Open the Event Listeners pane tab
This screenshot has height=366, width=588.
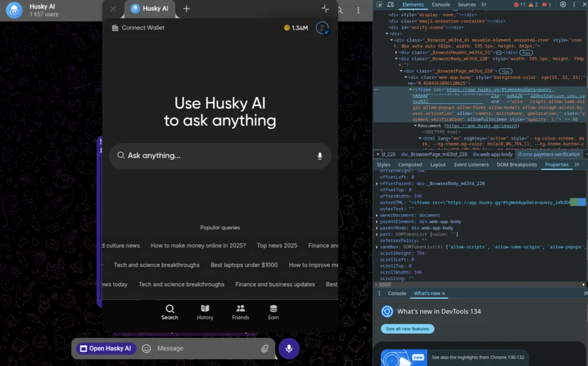click(x=471, y=164)
